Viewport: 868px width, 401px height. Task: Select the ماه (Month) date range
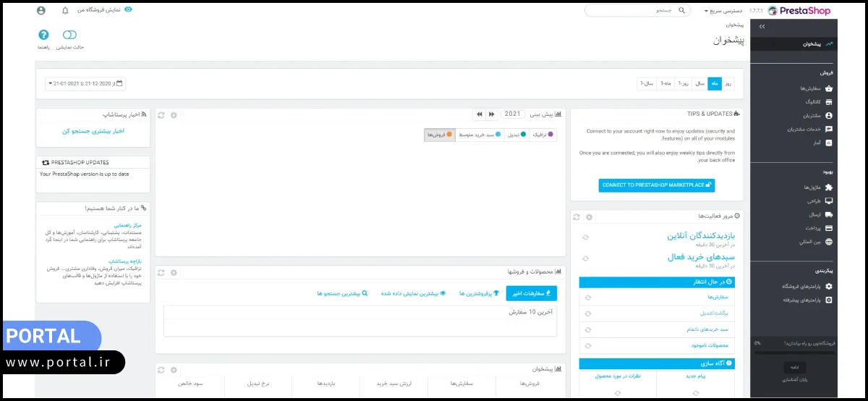coord(714,84)
